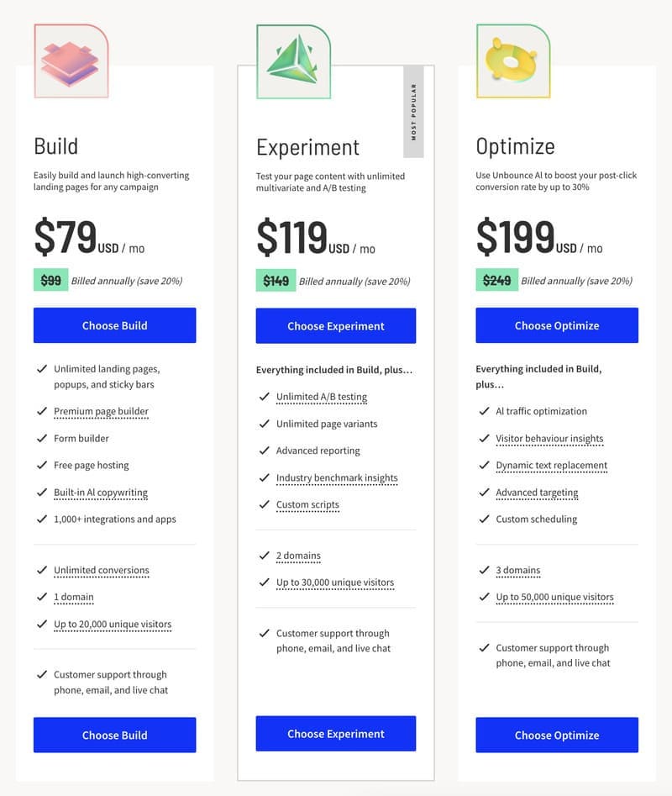Click the checkmark beside AI traffic optimization
The height and width of the screenshot is (796, 672).
(x=484, y=411)
